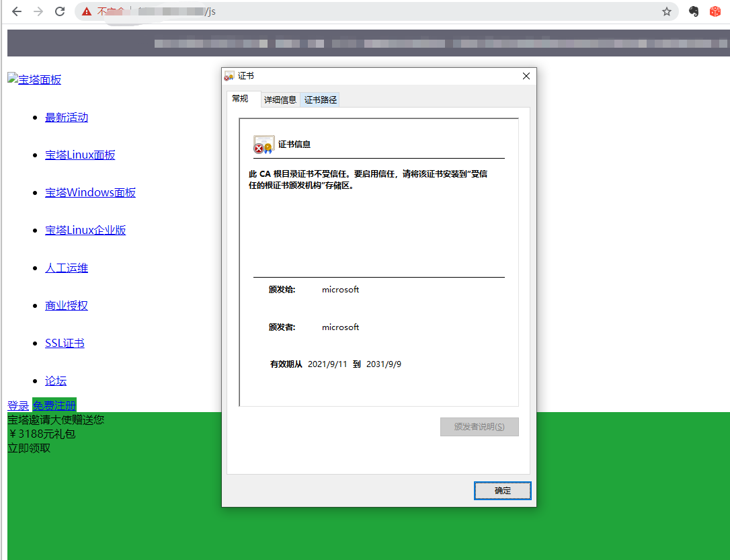Image resolution: width=730 pixels, height=560 pixels.
Task: Click the certificate icon in dialog title bar
Action: (229, 76)
